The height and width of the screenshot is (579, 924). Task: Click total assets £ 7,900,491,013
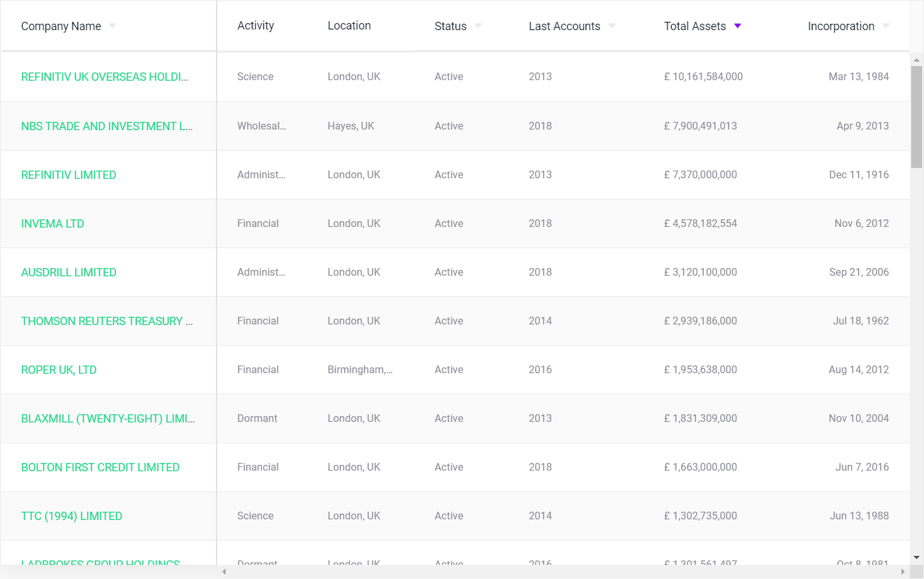coord(700,126)
